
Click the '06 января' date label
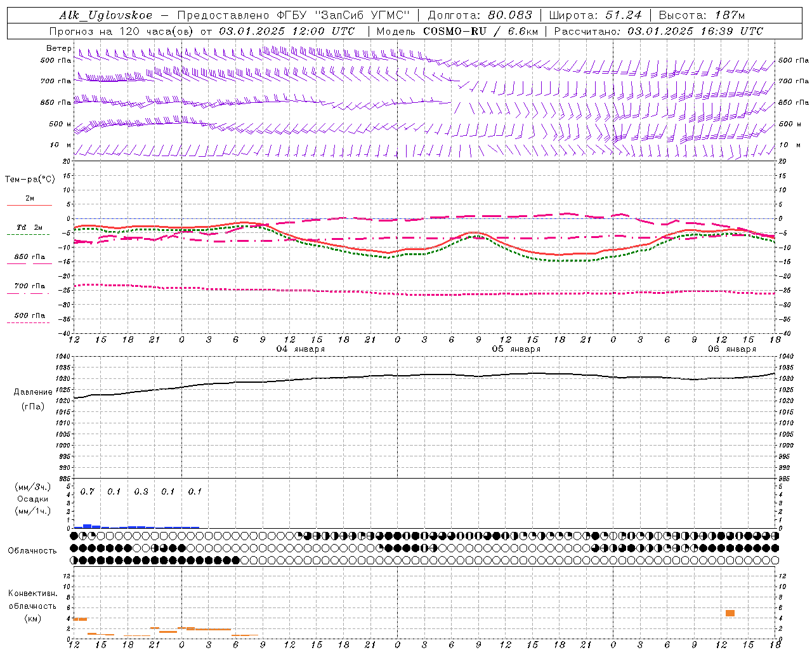pos(732,349)
